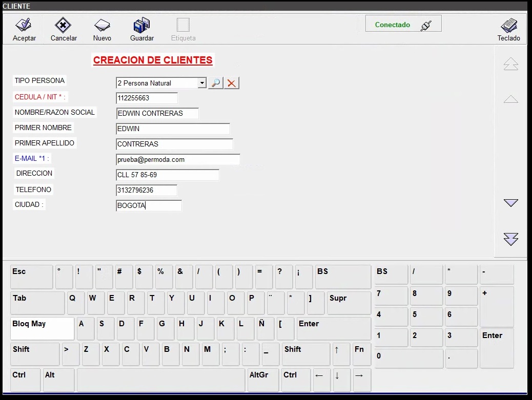
Task: Toggle the AltGr modifier key
Action: coord(263,380)
